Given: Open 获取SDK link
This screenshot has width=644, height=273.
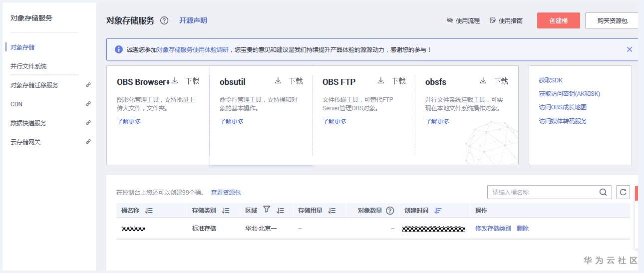Looking at the screenshot, I should tap(551, 80).
